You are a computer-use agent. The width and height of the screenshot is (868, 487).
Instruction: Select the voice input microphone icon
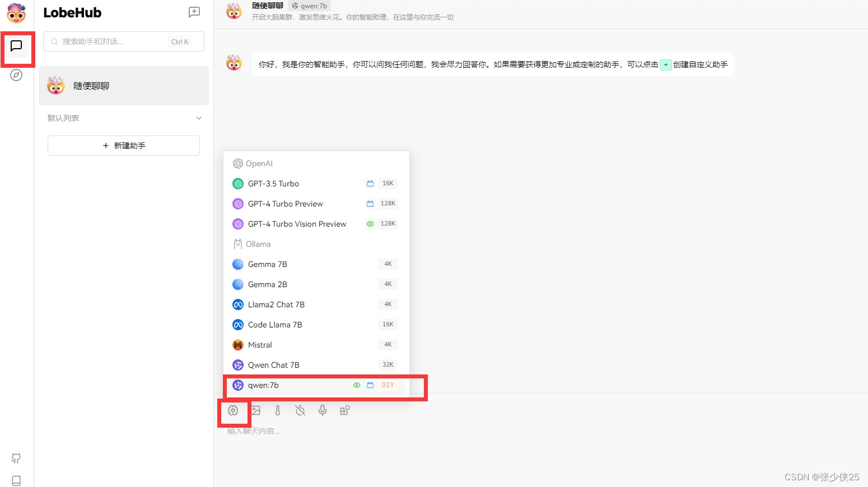(323, 410)
